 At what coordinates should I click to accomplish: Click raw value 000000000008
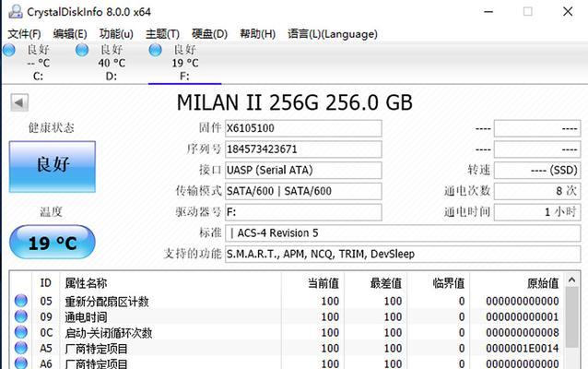click(523, 333)
